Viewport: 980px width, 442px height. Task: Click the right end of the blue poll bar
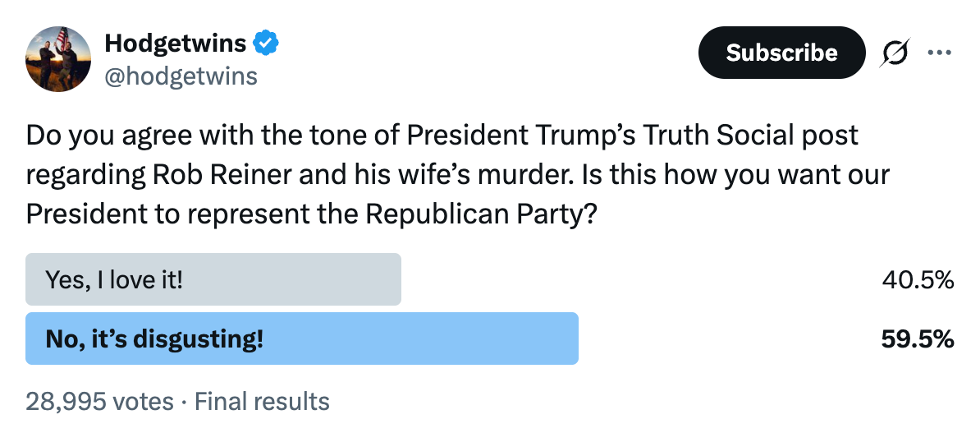(x=571, y=338)
